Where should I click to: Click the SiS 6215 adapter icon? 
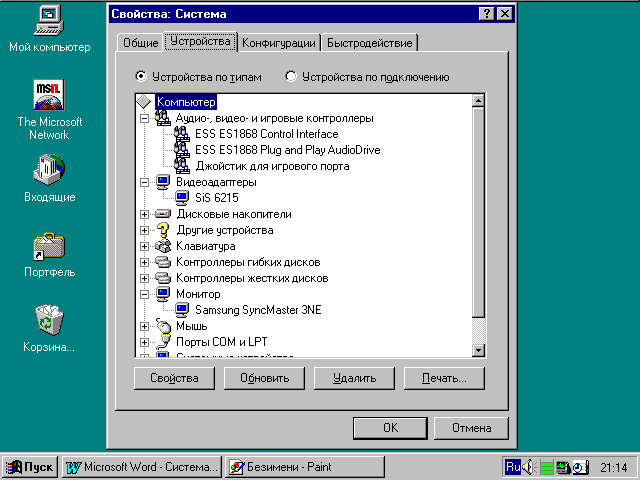pos(182,198)
